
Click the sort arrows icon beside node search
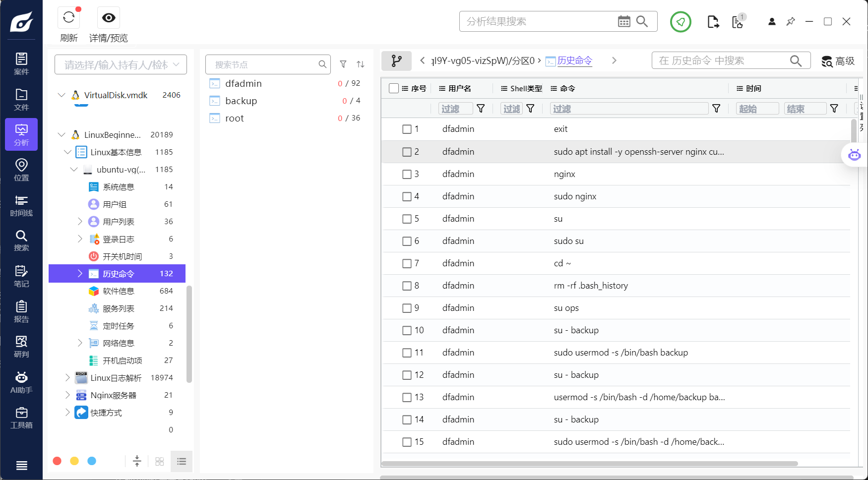(361, 64)
